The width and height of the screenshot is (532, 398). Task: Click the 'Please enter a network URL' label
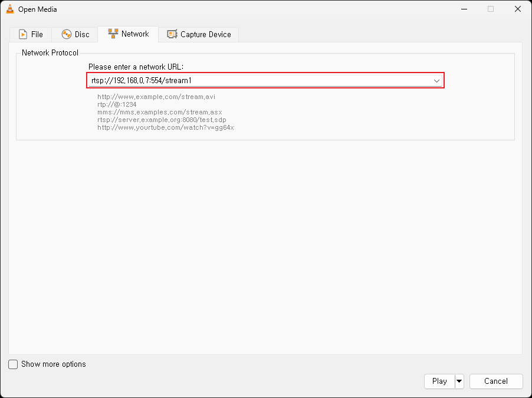click(x=136, y=67)
